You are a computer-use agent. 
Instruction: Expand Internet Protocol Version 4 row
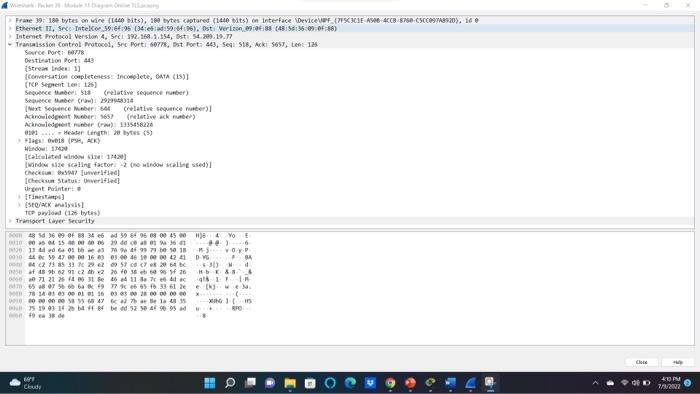click(10, 37)
